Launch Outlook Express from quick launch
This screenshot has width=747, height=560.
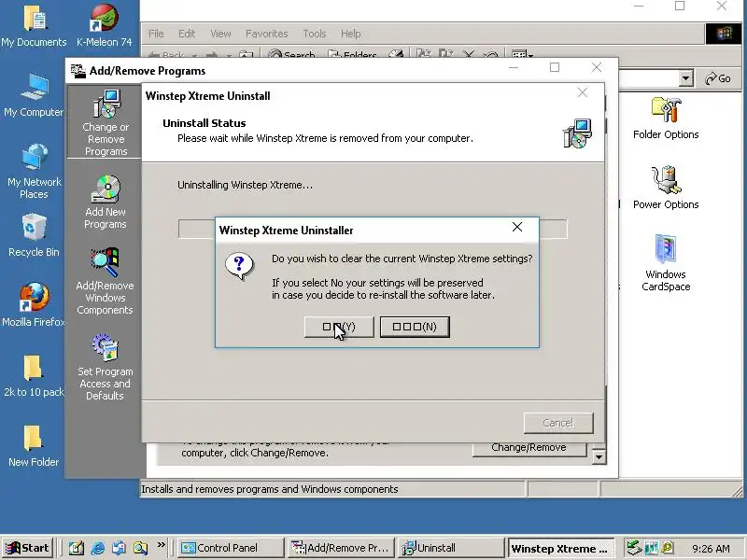120,548
